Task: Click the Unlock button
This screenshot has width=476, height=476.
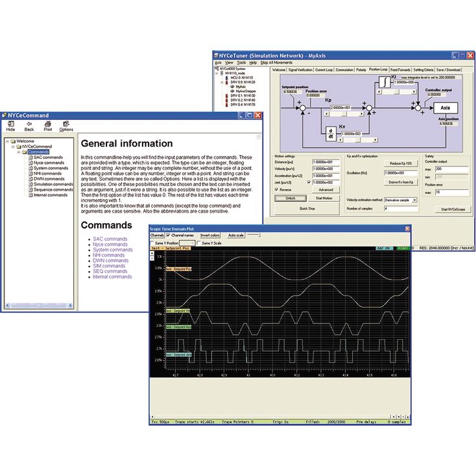Action: click(291, 198)
